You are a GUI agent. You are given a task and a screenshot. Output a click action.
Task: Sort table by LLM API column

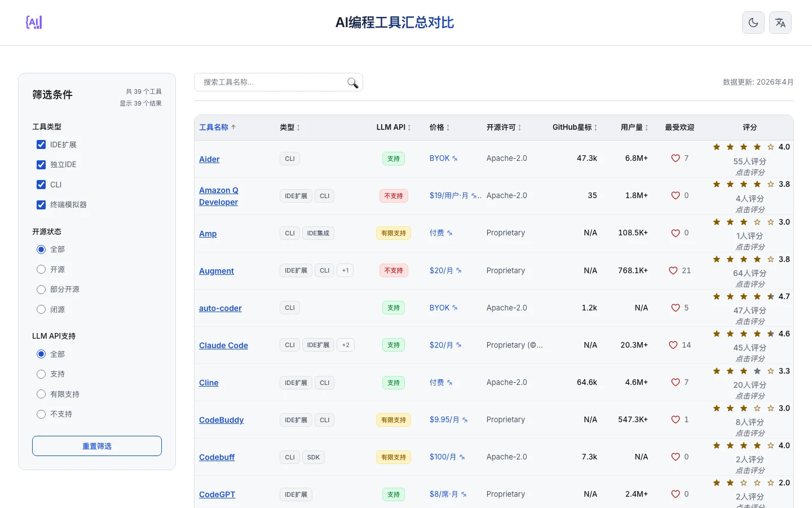(394, 128)
